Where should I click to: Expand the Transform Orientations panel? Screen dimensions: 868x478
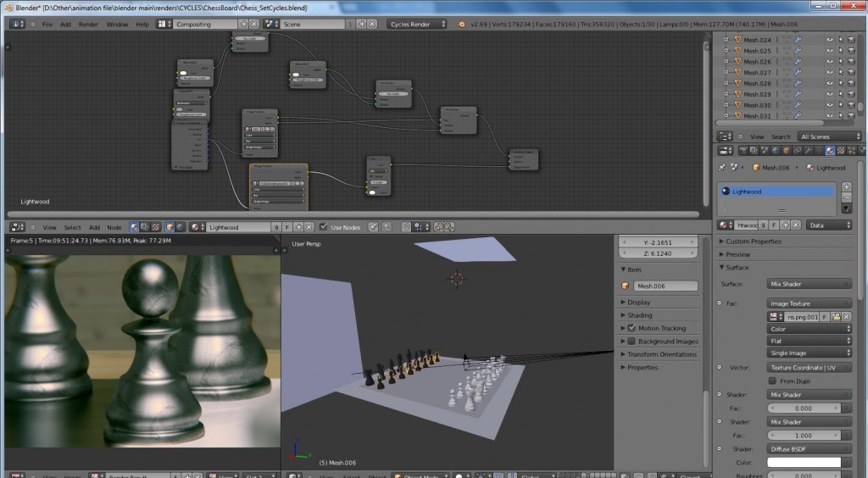660,354
